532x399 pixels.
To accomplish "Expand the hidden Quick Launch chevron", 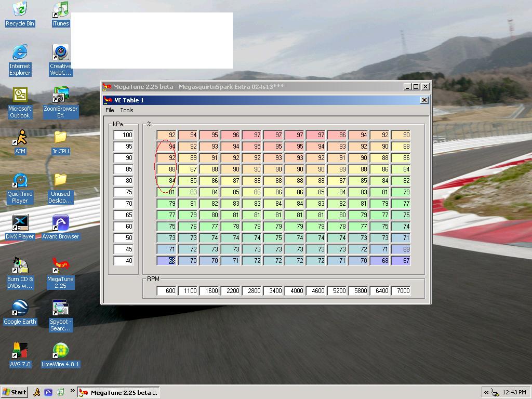I will pos(72,391).
